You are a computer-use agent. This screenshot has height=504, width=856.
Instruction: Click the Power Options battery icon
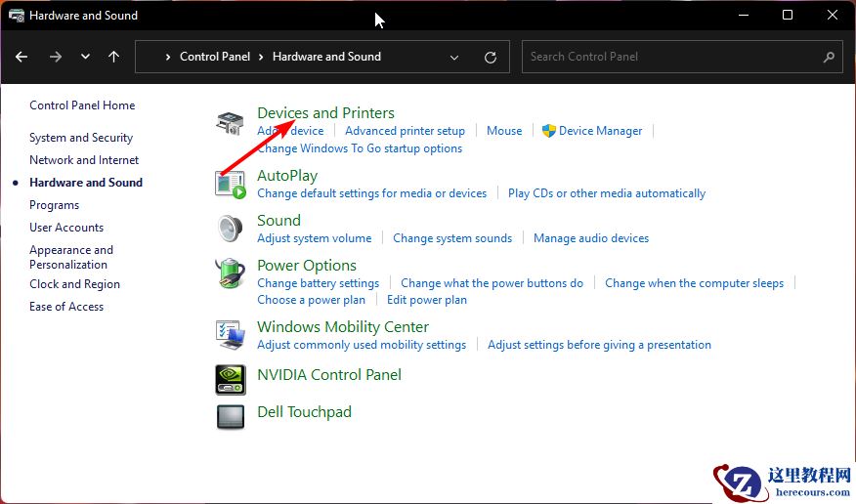point(230,273)
